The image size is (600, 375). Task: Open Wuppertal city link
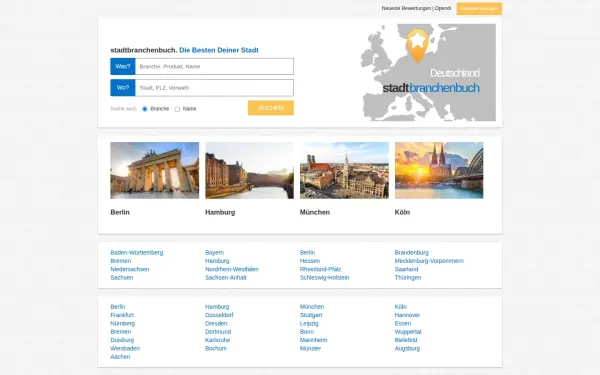408,332
